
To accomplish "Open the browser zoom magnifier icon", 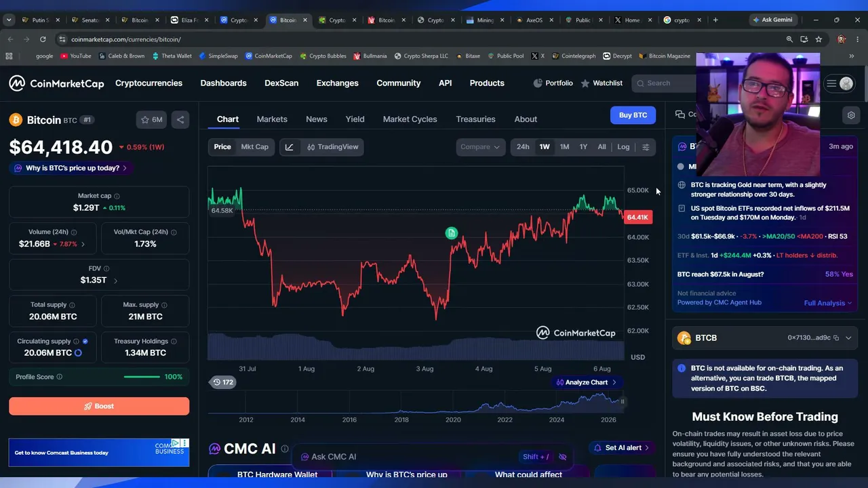I will click(x=789, y=39).
